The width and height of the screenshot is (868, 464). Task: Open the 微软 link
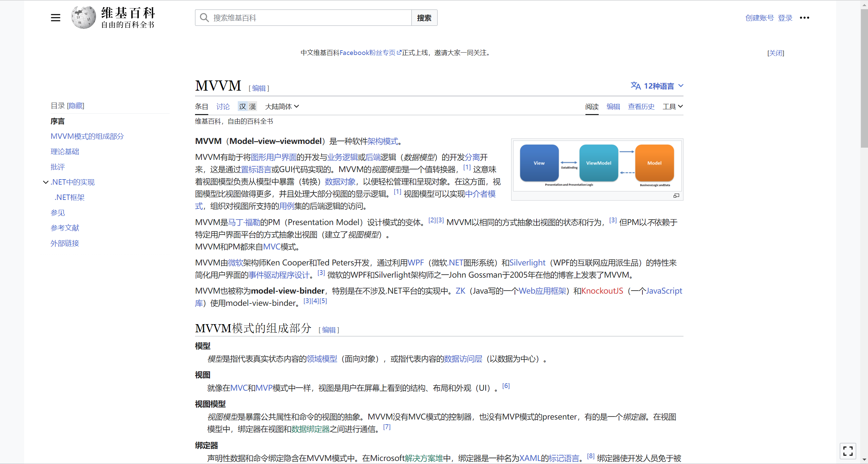[235, 263]
